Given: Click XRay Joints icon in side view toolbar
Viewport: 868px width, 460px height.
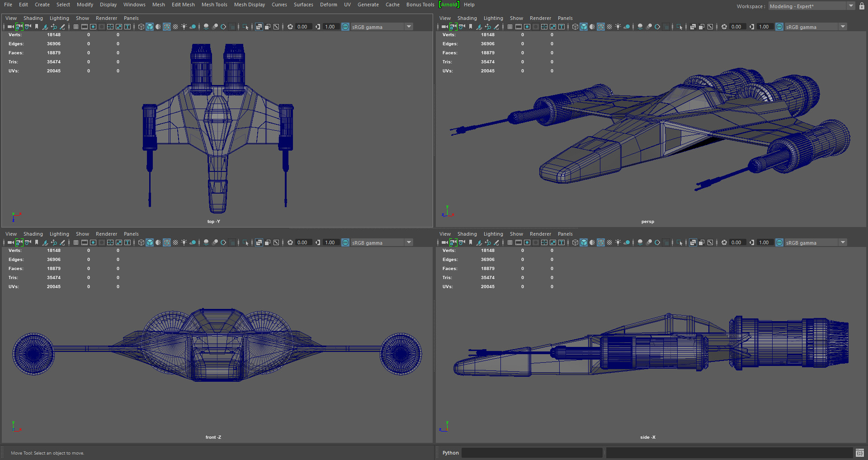Looking at the screenshot, I should tap(710, 242).
